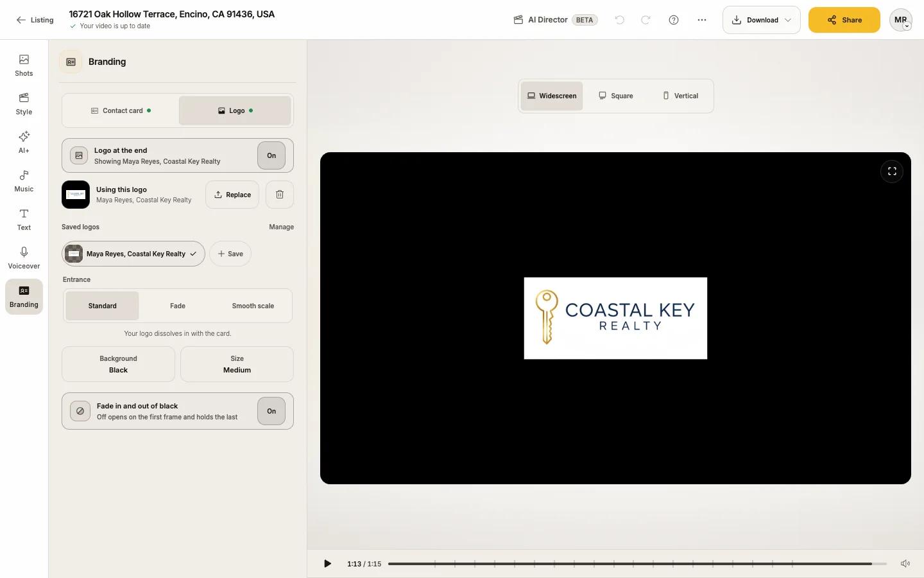The height and width of the screenshot is (578, 924).
Task: Expand the Download dropdown
Action: 762,20
